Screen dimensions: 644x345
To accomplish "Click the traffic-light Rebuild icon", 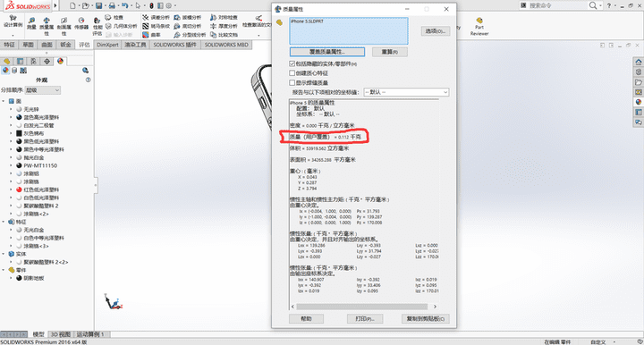I will click(151, 5).
